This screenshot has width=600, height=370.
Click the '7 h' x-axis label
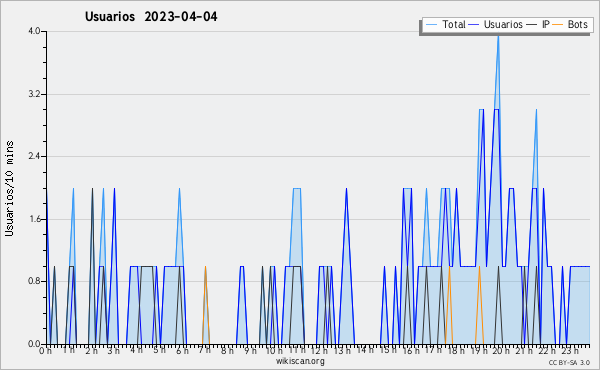coord(205,350)
